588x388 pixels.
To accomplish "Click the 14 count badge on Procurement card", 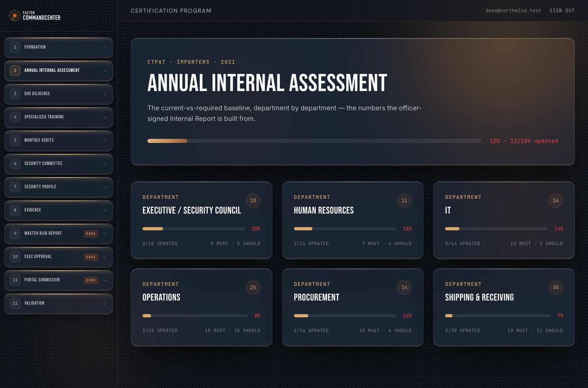I will 404,288.
